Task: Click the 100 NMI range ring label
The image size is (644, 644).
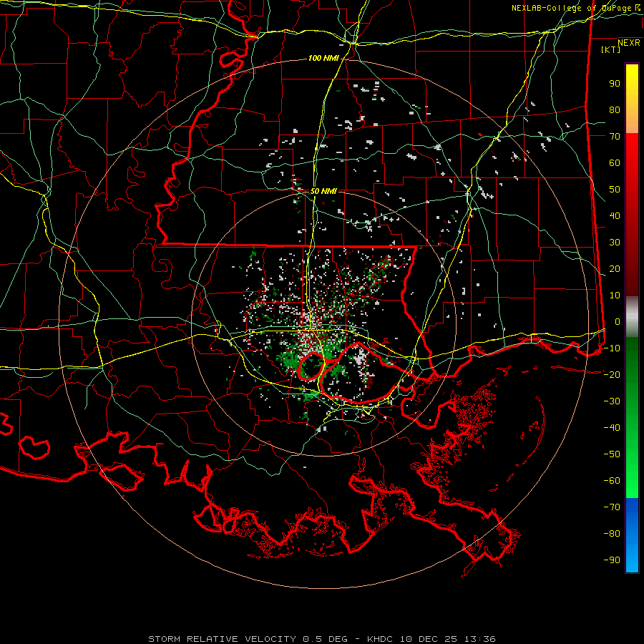Action: (x=323, y=59)
